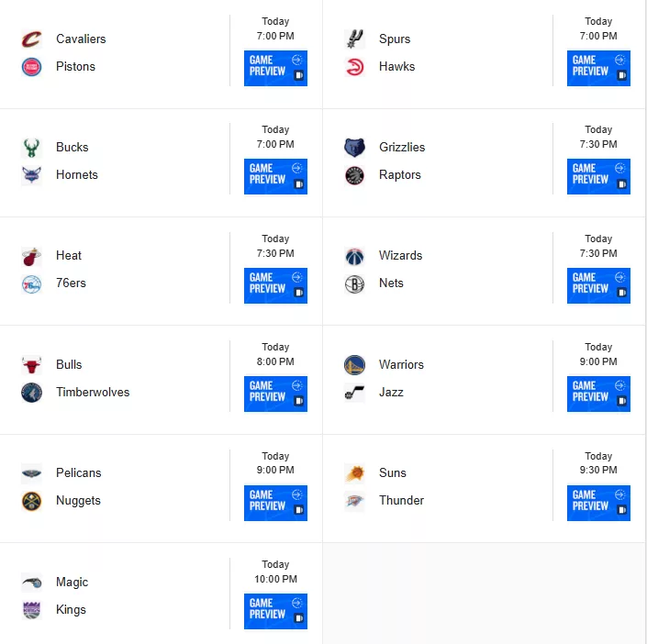This screenshot has width=647, height=644.
Task: Click the Cavaliers team logo
Action: [31, 39]
